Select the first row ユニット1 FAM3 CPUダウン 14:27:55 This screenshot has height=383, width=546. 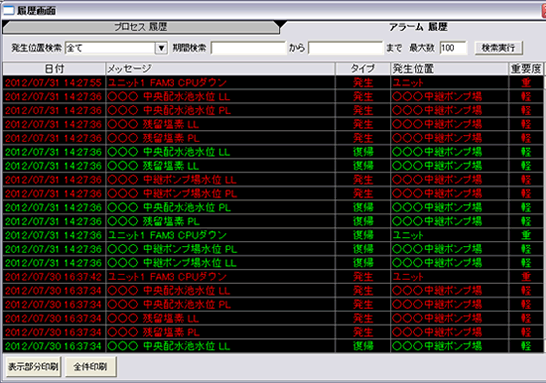point(273,83)
